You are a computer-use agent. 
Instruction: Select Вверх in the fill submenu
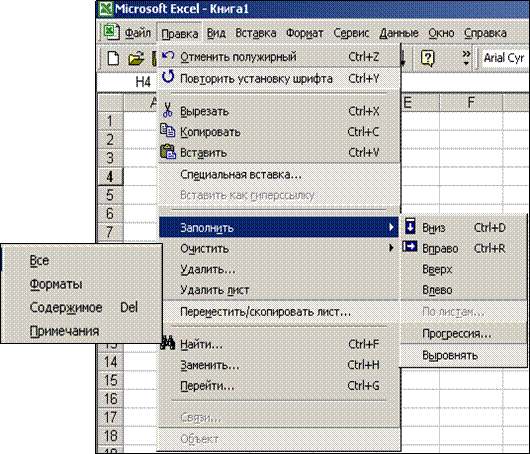[463, 269]
